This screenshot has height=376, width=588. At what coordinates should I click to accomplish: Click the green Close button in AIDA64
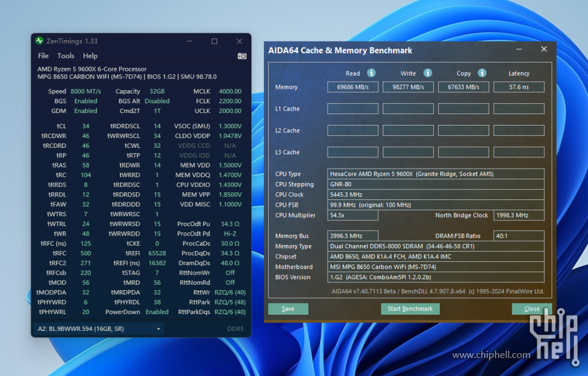click(x=532, y=309)
